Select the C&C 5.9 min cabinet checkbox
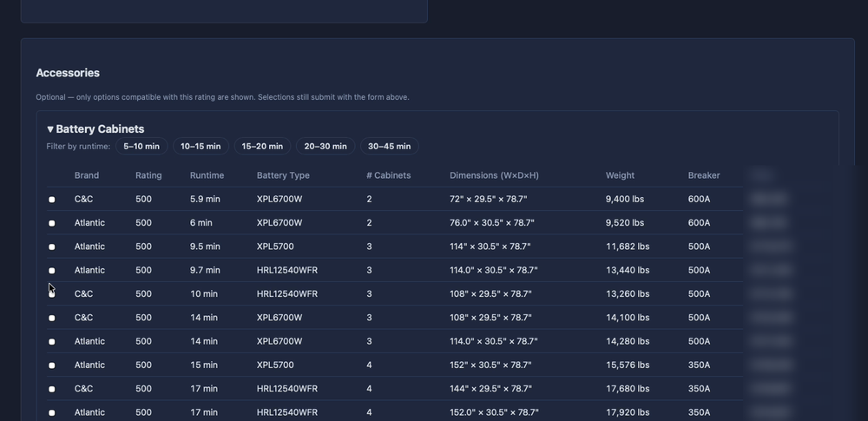Image resolution: width=868 pixels, height=421 pixels. click(52, 200)
